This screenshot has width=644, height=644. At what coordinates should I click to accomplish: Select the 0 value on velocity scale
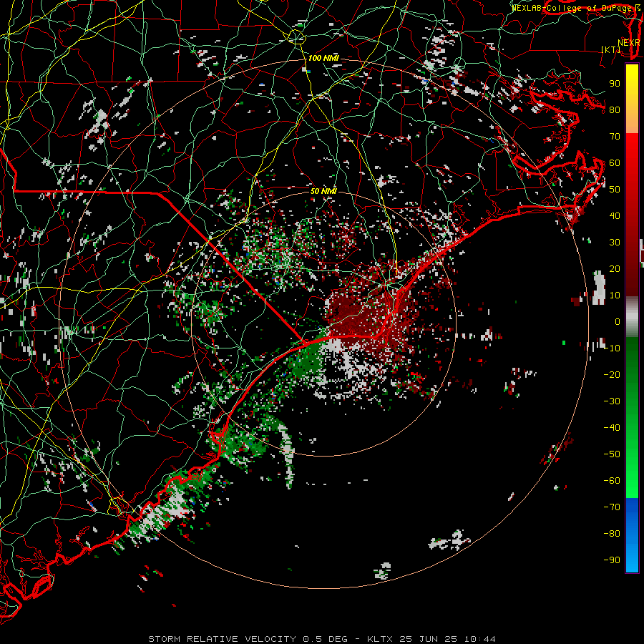coord(618,322)
